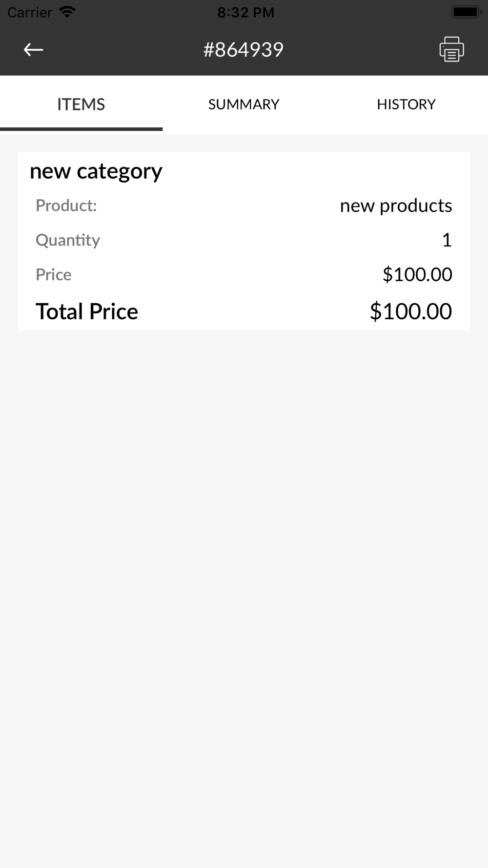488x868 pixels.
Task: Tap the new products value
Action: pos(396,206)
